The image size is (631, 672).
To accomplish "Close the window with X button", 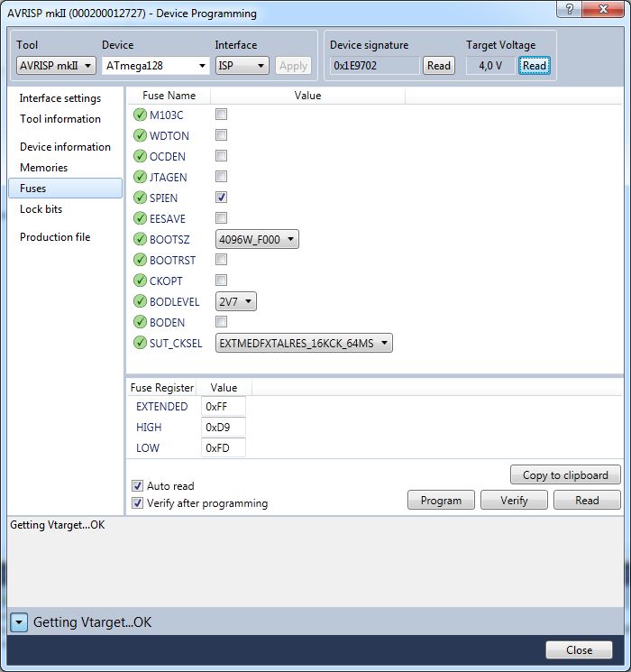I will (x=603, y=9).
